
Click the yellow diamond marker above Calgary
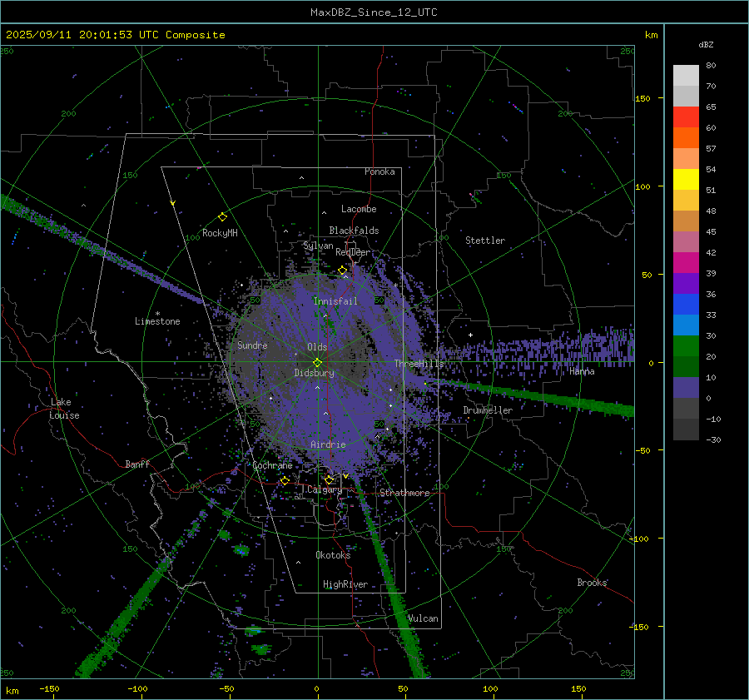tap(329, 479)
